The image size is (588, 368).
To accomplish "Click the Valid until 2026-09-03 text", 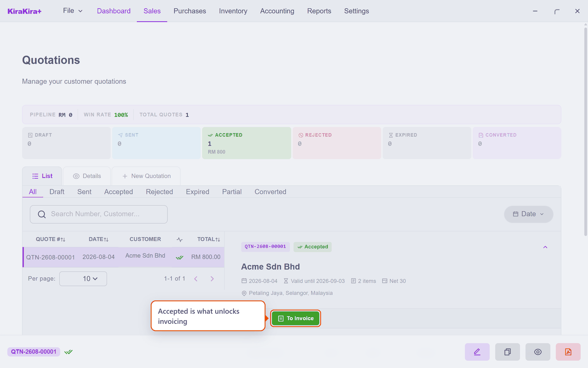I will point(314,281).
